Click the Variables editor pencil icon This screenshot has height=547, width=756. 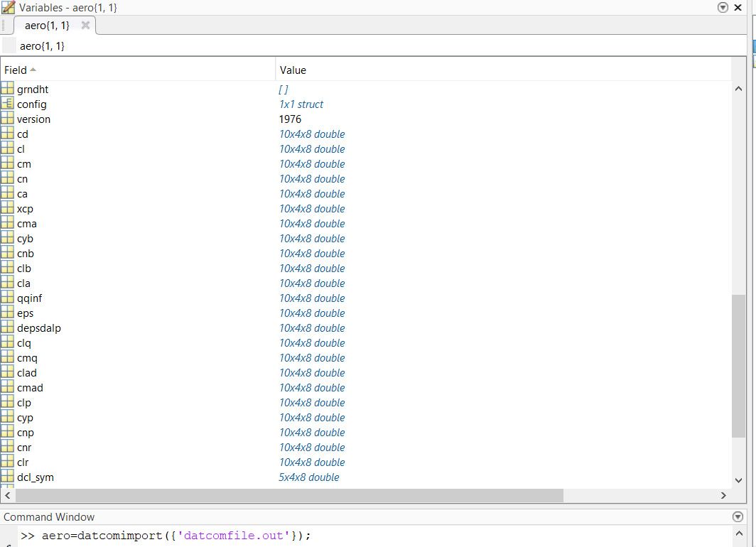[x=9, y=7]
